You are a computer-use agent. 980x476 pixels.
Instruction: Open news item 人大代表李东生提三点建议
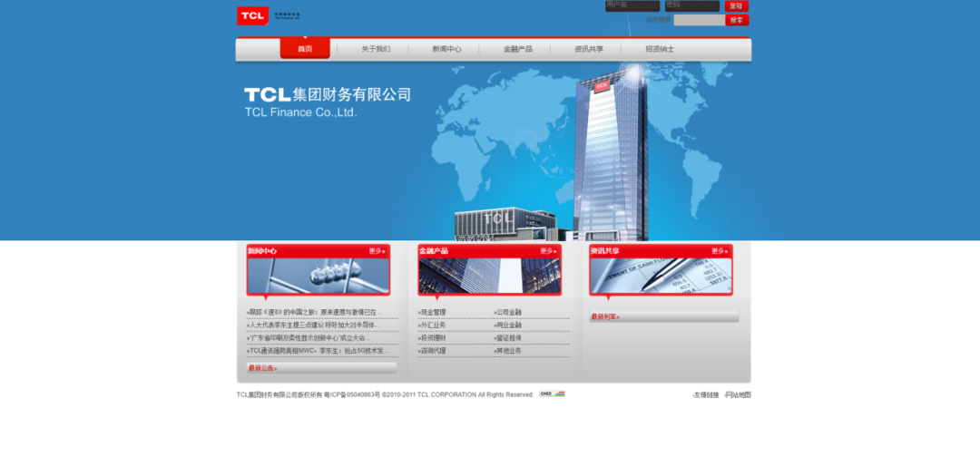[313, 325]
